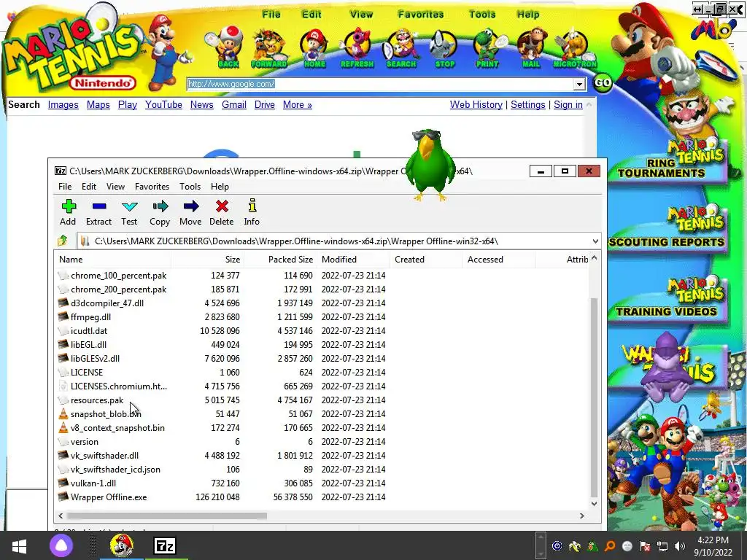Click the 7-Zip horizontal scrollbar right arrow
The width and height of the screenshot is (747, 560).
(x=581, y=516)
